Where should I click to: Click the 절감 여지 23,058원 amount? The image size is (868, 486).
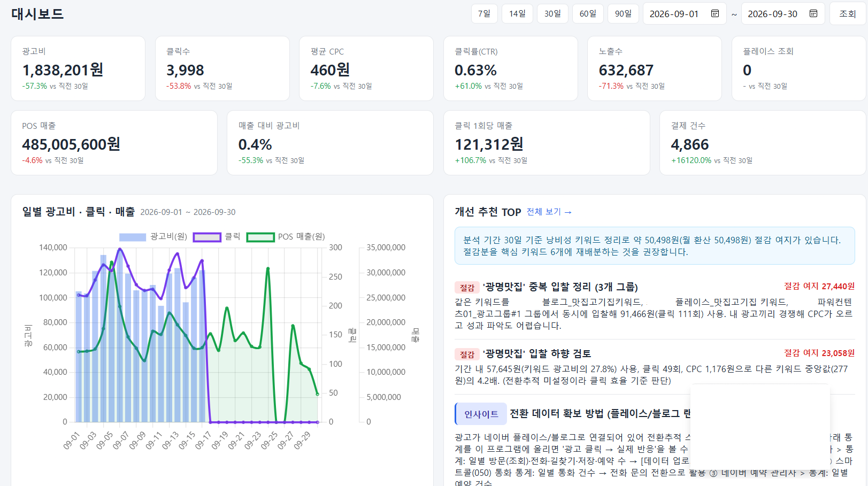pyautogui.click(x=819, y=353)
